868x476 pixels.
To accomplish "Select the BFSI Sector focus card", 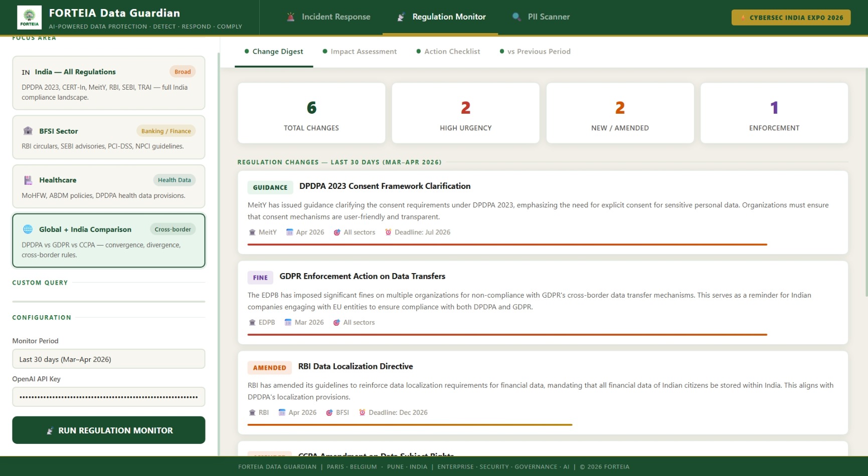I will (x=108, y=138).
